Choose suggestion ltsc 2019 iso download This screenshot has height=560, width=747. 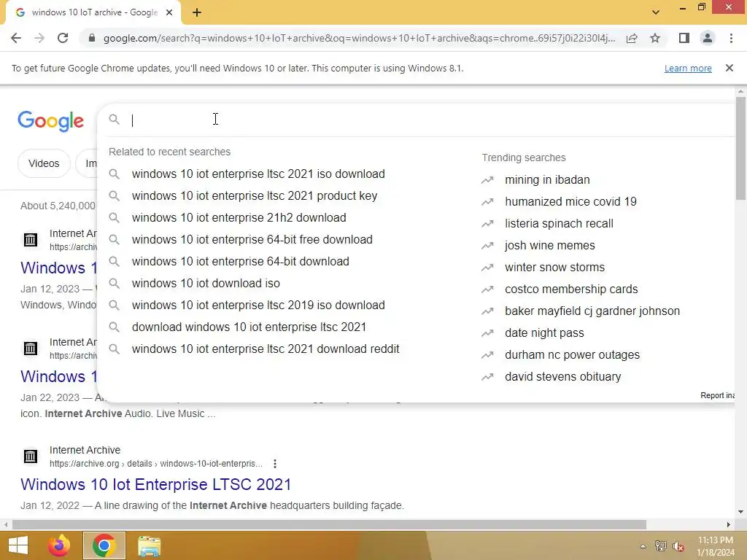point(258,306)
